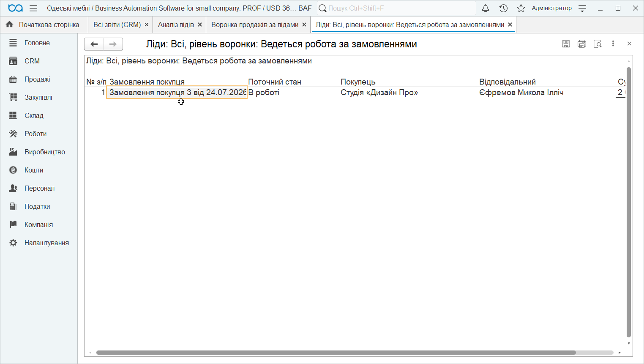
Task: Click the Компанія flag icon
Action: [x=13, y=224]
